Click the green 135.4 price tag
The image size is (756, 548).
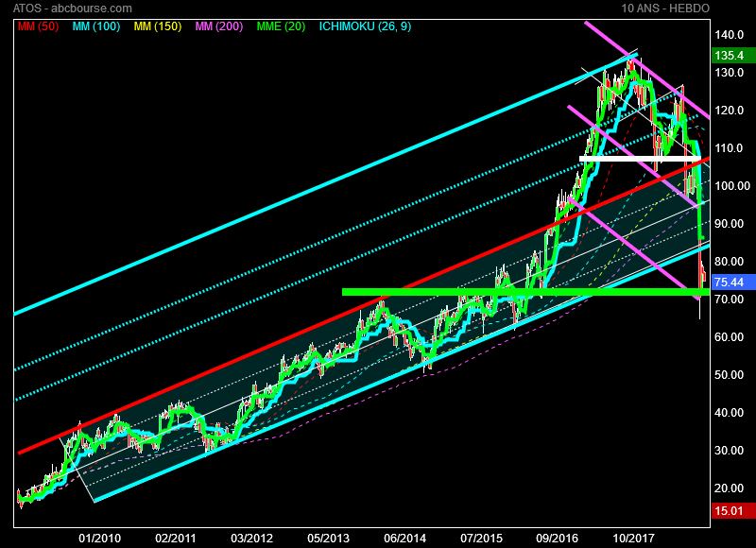tap(733, 56)
